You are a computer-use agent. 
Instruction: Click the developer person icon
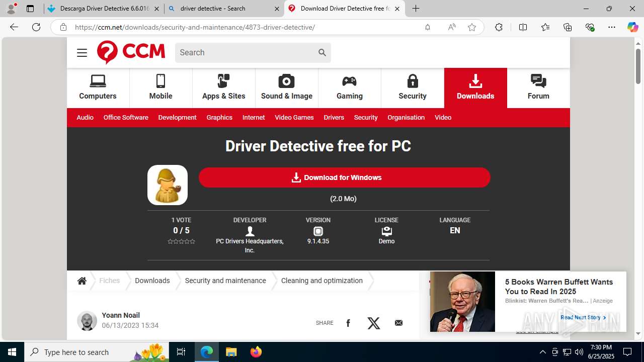point(250,231)
